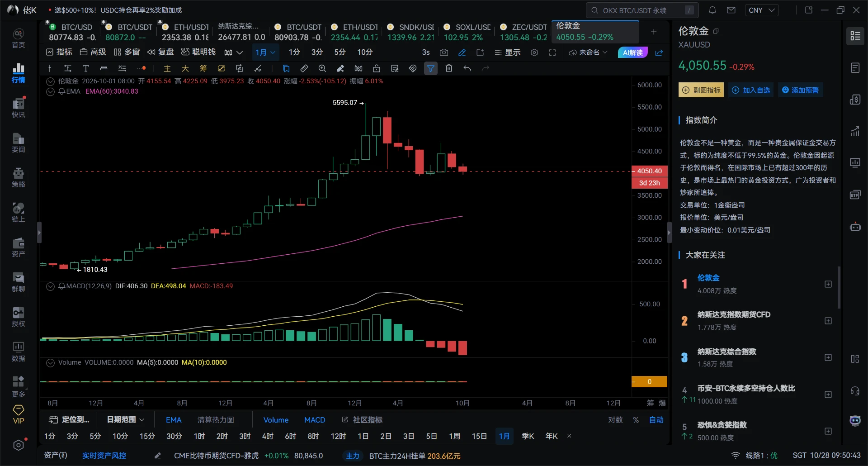Collapse the left panel handle
Image resolution: width=868 pixels, height=466 pixels.
click(39, 233)
